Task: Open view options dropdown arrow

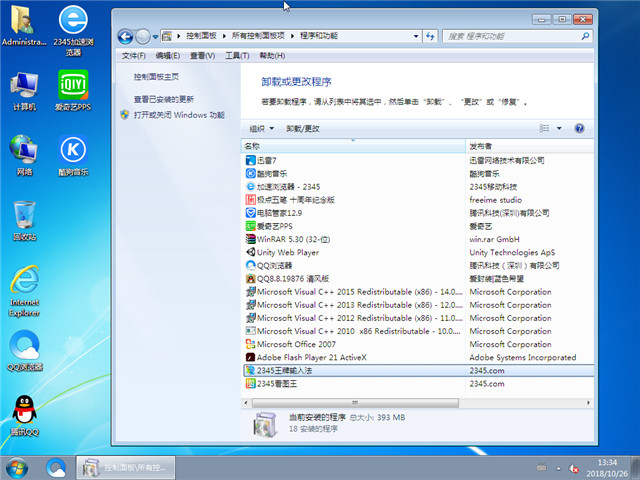Action: click(x=559, y=128)
